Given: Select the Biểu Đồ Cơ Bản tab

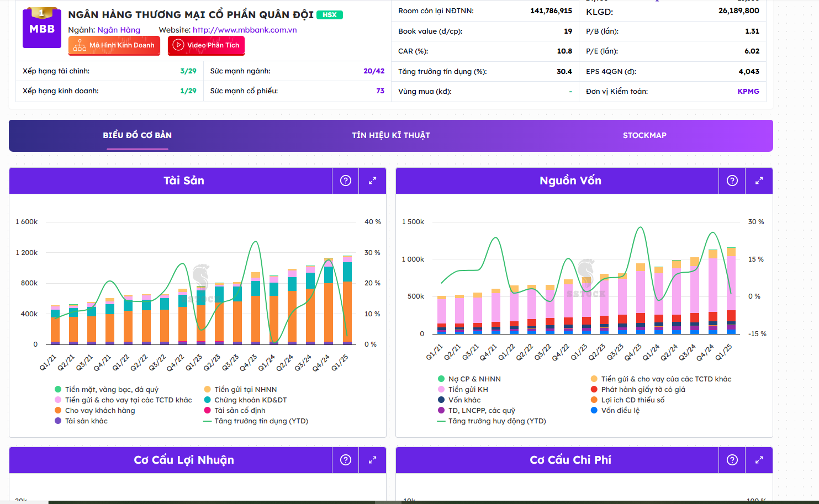Looking at the screenshot, I should 137,135.
